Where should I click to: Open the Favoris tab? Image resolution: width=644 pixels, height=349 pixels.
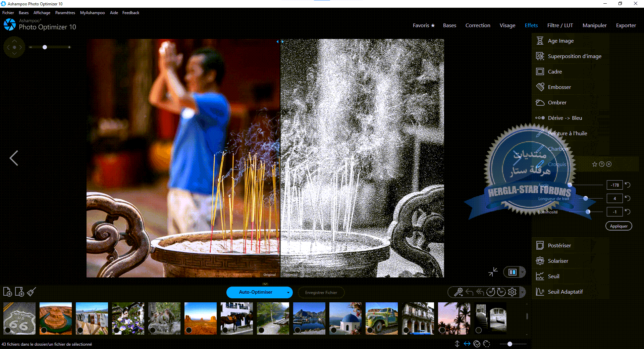tap(424, 26)
